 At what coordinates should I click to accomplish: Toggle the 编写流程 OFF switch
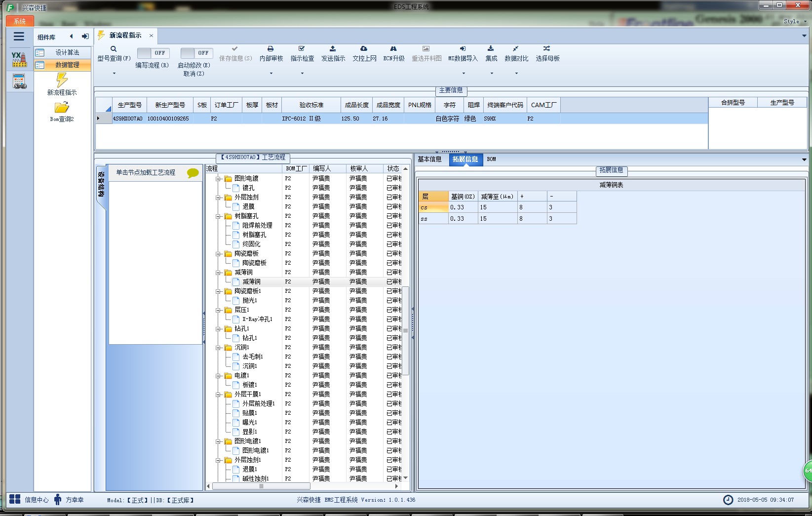click(x=154, y=53)
